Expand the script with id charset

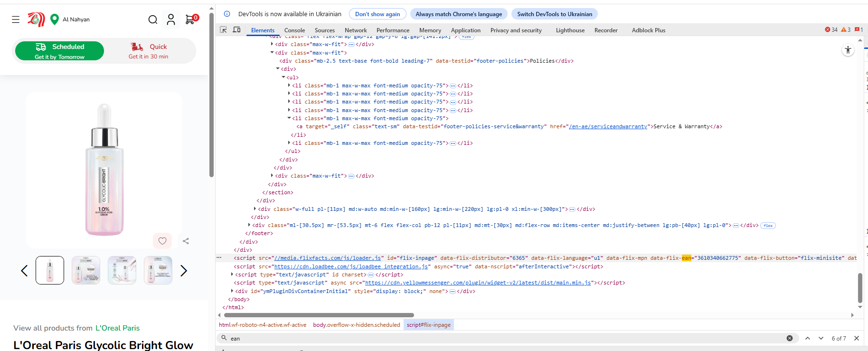tap(232, 275)
